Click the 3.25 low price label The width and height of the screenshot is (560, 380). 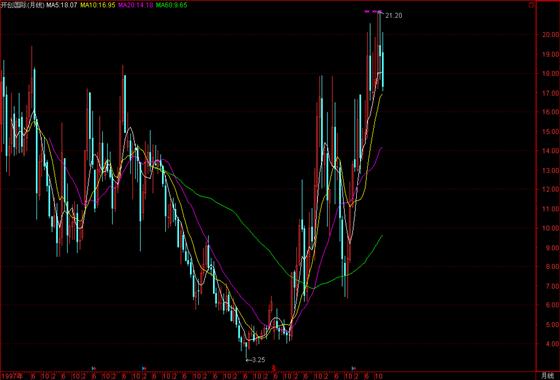(x=258, y=360)
